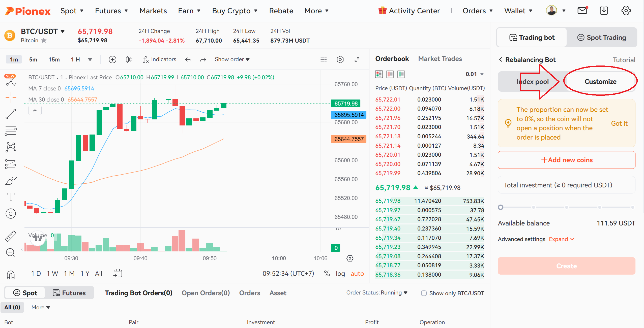
Task: Select the brush drawing tool
Action: pyautogui.click(x=11, y=180)
